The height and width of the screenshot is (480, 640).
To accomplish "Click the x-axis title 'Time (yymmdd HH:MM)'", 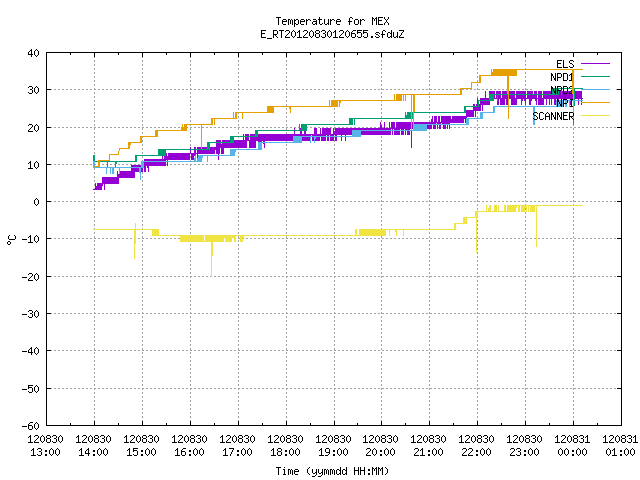I will 332,471.
